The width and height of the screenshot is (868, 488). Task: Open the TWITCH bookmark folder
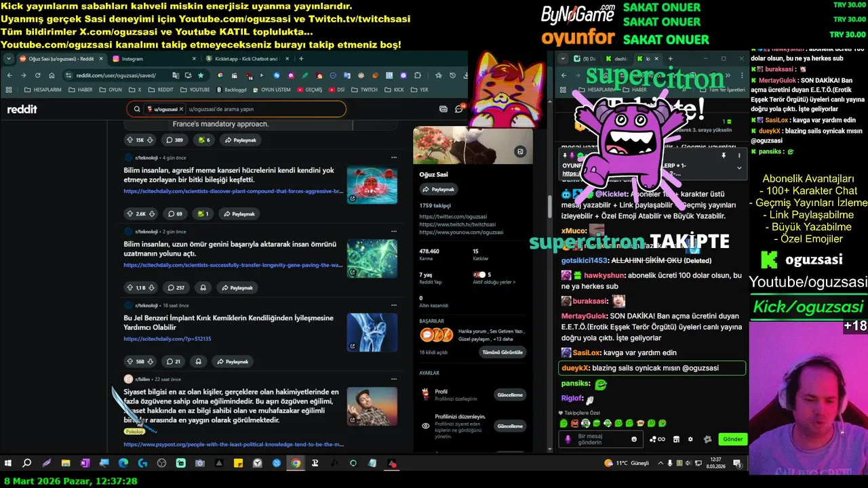coord(365,89)
